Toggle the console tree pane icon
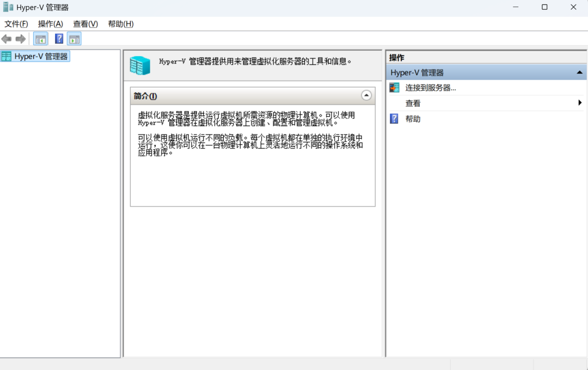Image resolution: width=588 pixels, height=370 pixels. 40,39
